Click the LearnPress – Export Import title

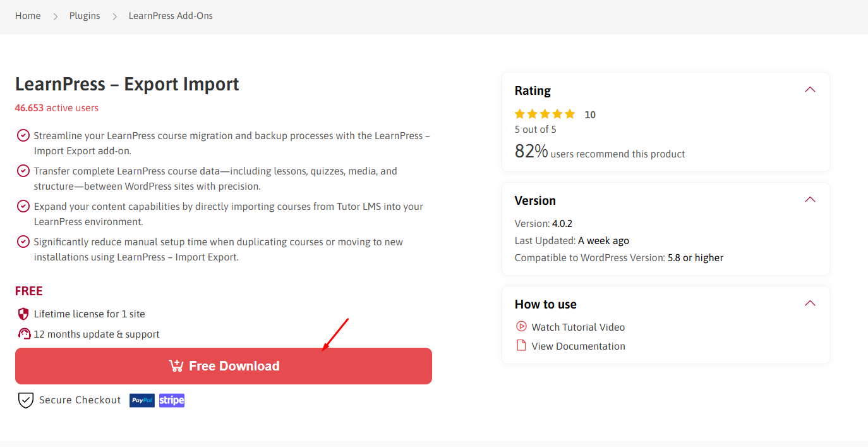click(127, 84)
